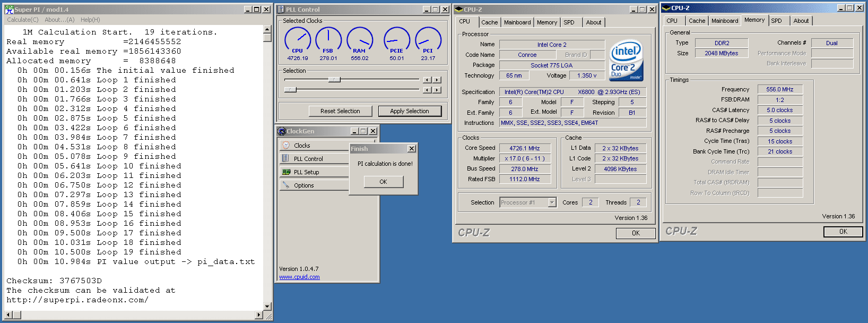Click the PCIE clock gauge in PLL Control
Viewport: 868px width, 323px height.
(397, 40)
